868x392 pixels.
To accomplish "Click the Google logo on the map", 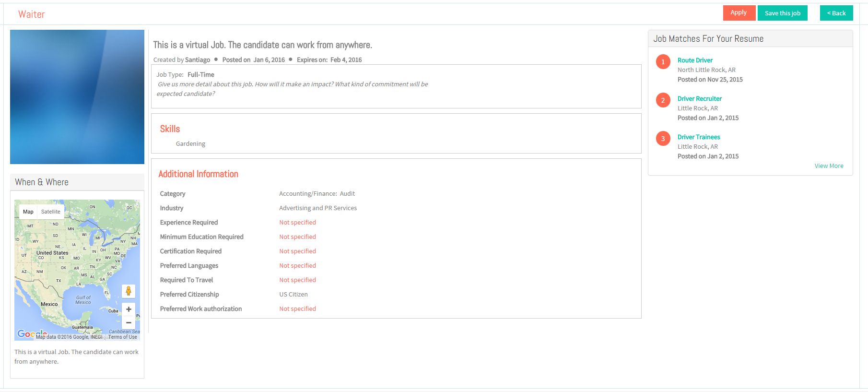I will [32, 334].
